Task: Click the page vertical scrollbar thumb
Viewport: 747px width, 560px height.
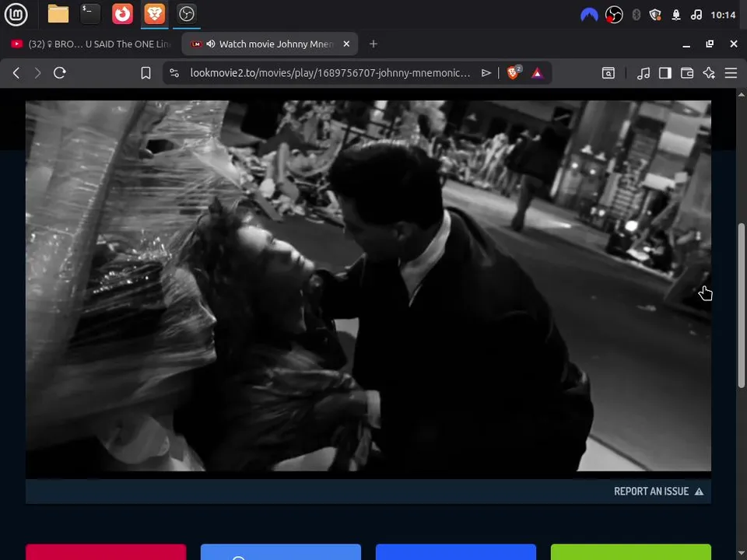Action: (x=742, y=305)
